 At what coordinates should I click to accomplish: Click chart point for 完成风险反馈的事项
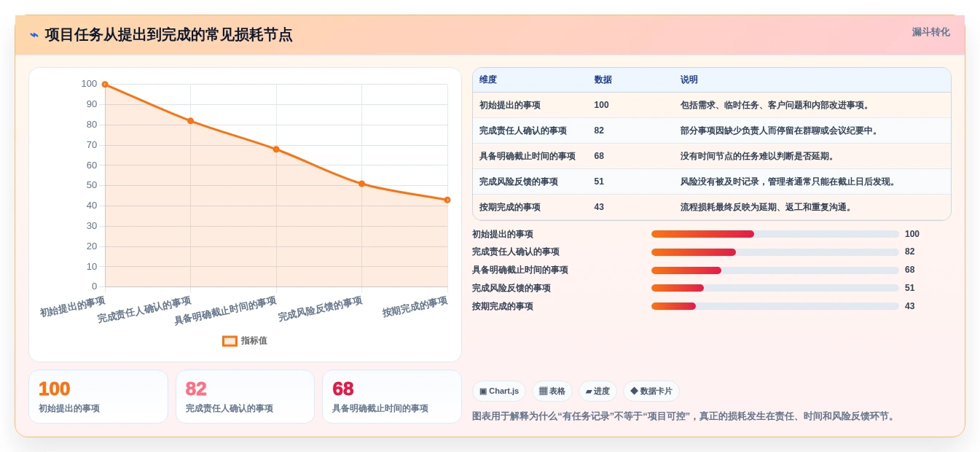point(361,184)
